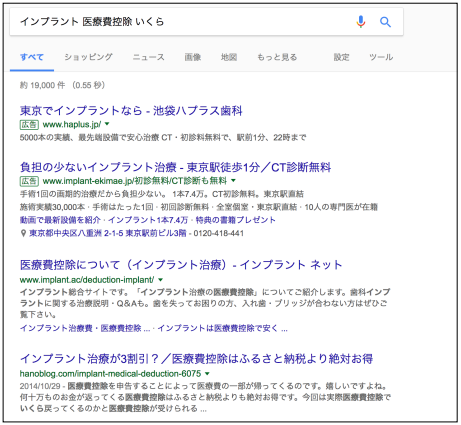
Task: Click the 2014/10/29 date in the hanoblog snippet
Action: [40, 386]
